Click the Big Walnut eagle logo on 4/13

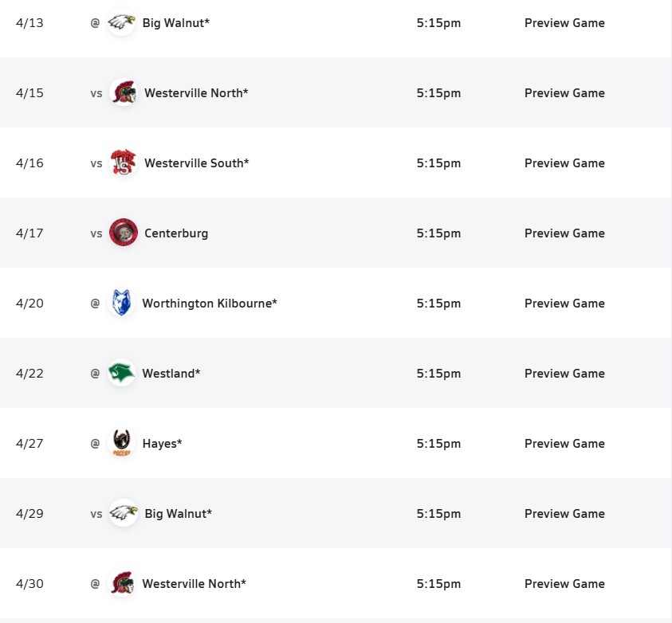coord(122,22)
